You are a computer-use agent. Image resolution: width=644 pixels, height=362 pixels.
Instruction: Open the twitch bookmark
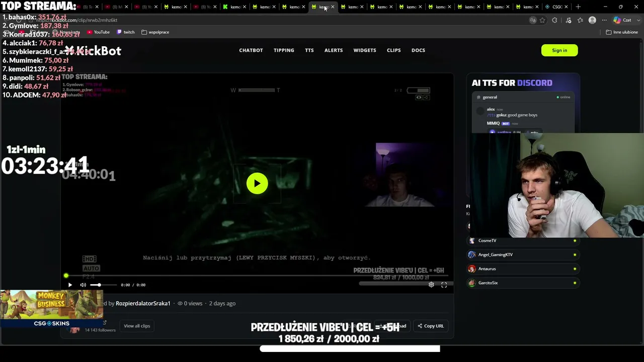(126, 32)
